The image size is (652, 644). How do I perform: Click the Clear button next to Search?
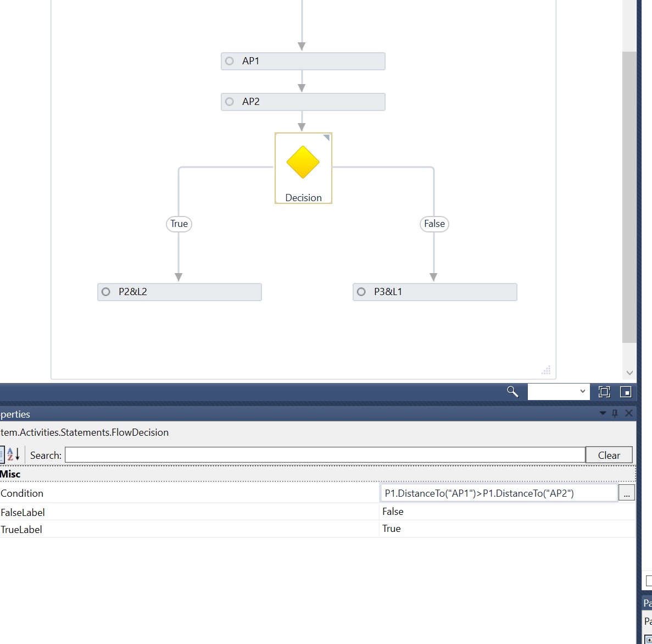coord(609,454)
